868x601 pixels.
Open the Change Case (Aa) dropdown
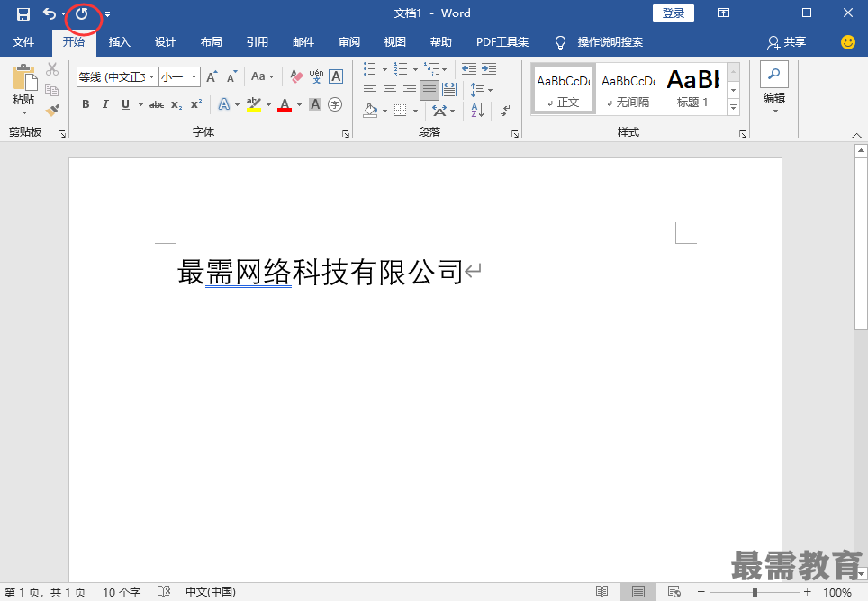(262, 76)
